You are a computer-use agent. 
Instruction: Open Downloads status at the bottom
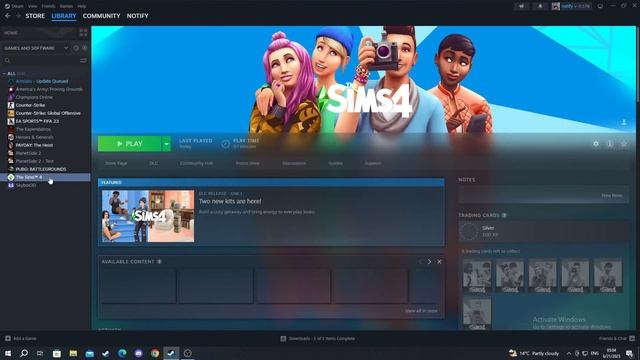click(x=318, y=338)
